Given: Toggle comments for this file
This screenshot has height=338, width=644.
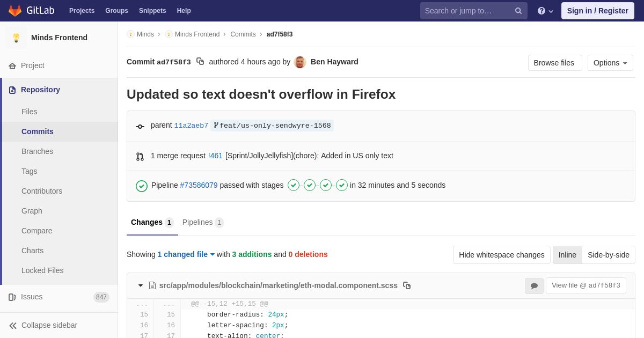Looking at the screenshot, I should tap(534, 286).
